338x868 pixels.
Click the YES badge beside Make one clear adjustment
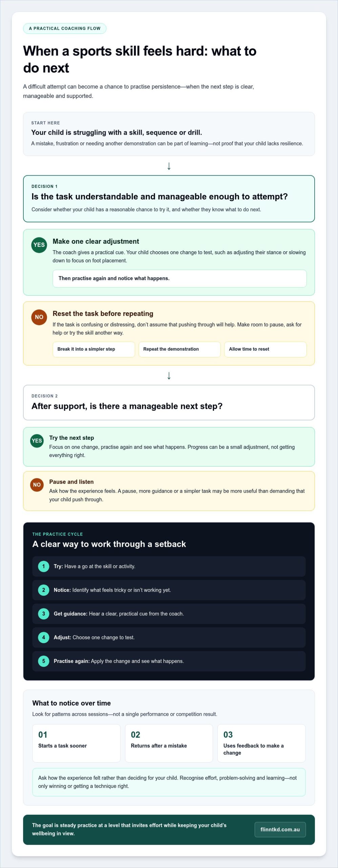(x=39, y=245)
